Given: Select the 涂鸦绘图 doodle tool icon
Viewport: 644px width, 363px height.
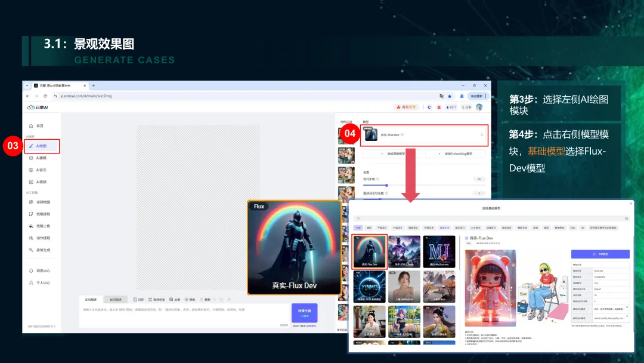Looking at the screenshot, I should pos(31,202).
